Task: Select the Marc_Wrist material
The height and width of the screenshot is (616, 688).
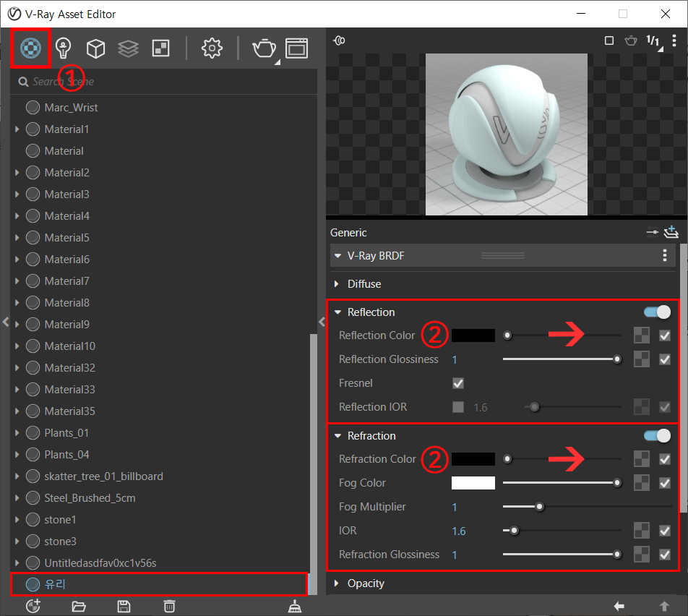Action: click(71, 108)
